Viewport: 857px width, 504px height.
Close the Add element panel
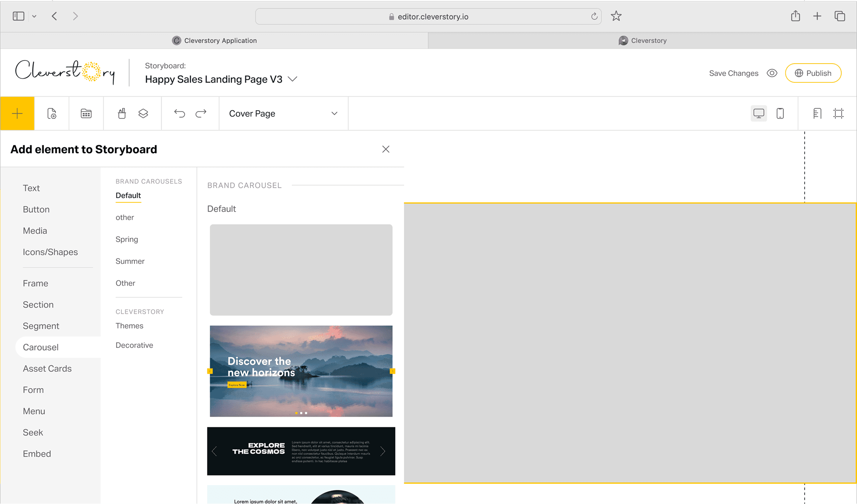[386, 149]
